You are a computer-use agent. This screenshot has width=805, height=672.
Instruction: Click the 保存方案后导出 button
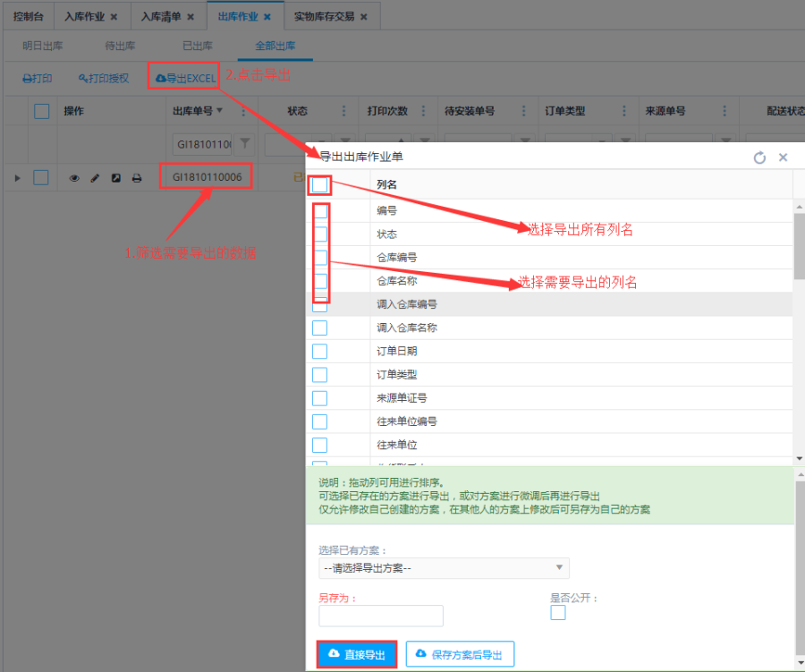click(460, 655)
